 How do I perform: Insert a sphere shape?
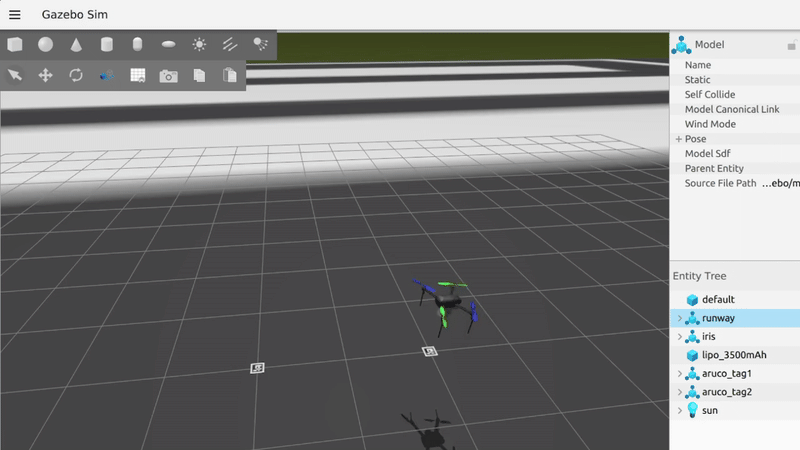point(45,44)
